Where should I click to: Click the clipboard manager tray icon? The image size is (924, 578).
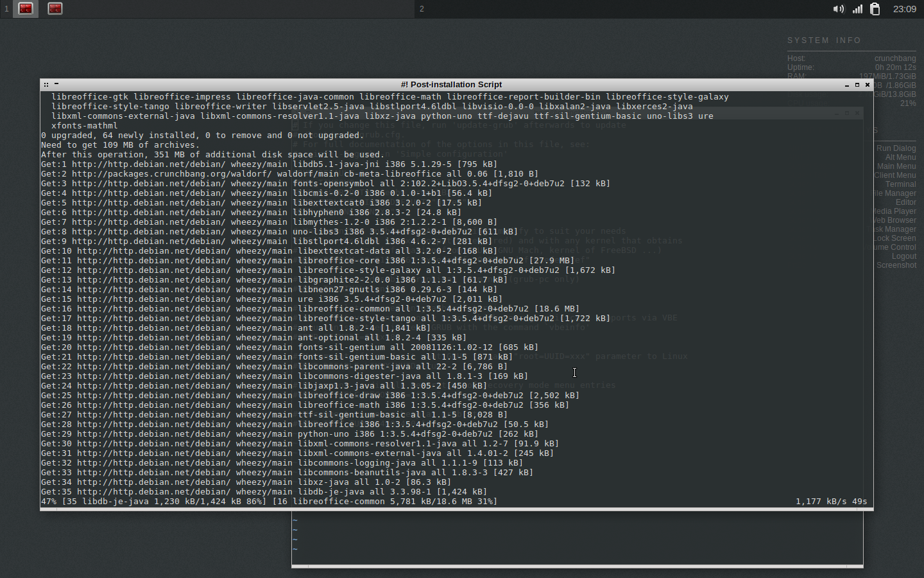[875, 9]
